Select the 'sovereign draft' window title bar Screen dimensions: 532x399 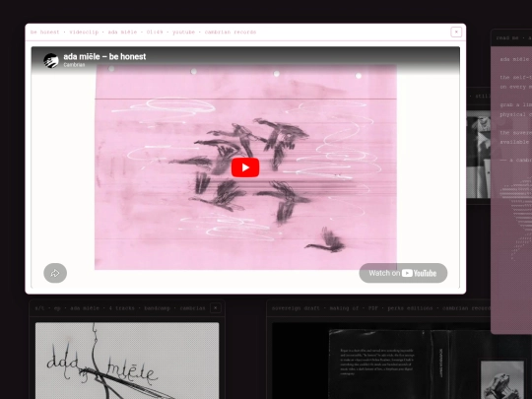click(378, 308)
